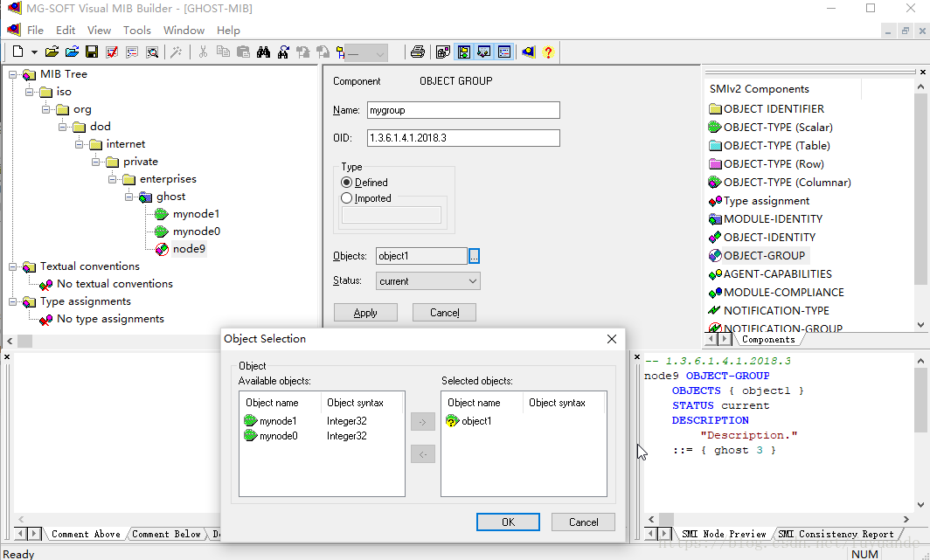Choose OBJECT-TYPE (Scalar) component
930x560 pixels.
coord(778,128)
